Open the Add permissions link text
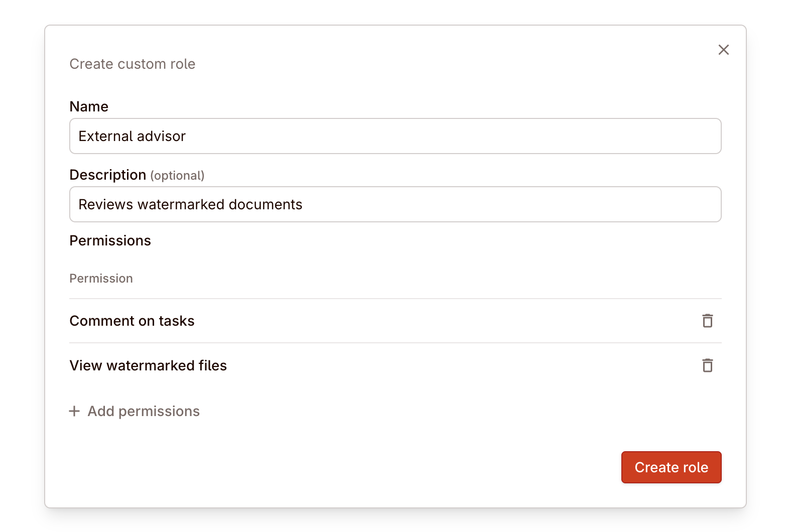793x532 pixels. [x=144, y=411]
